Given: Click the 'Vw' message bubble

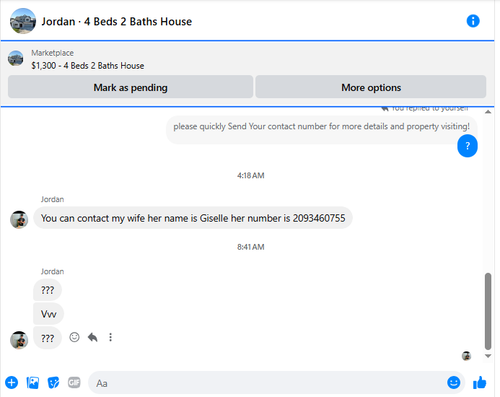Looking at the screenshot, I should tap(48, 314).
